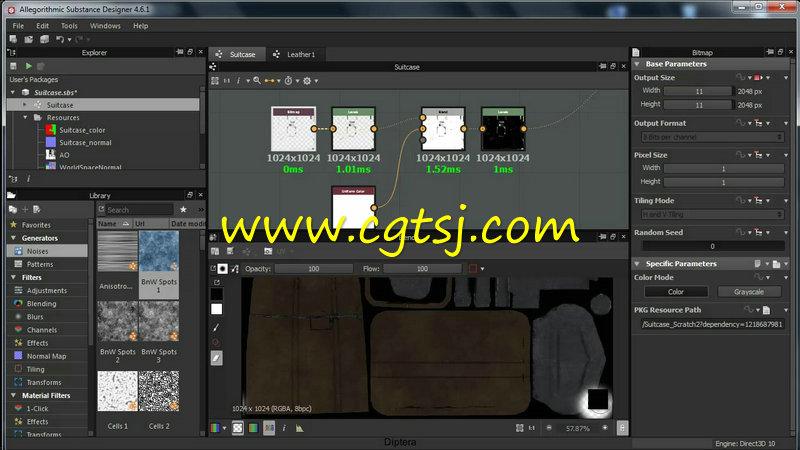Select Noises in Library list
The image size is (800, 450).
(x=47, y=251)
